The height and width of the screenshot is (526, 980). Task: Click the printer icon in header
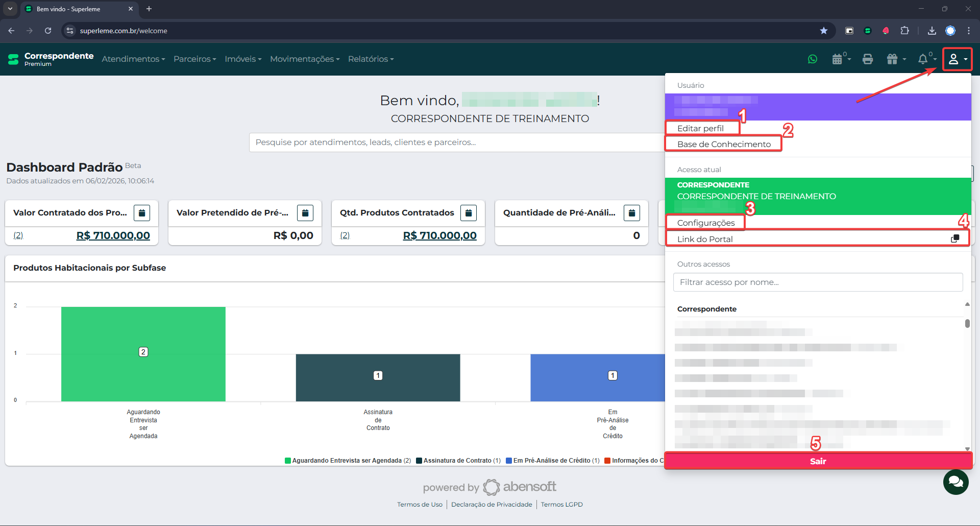(x=867, y=59)
